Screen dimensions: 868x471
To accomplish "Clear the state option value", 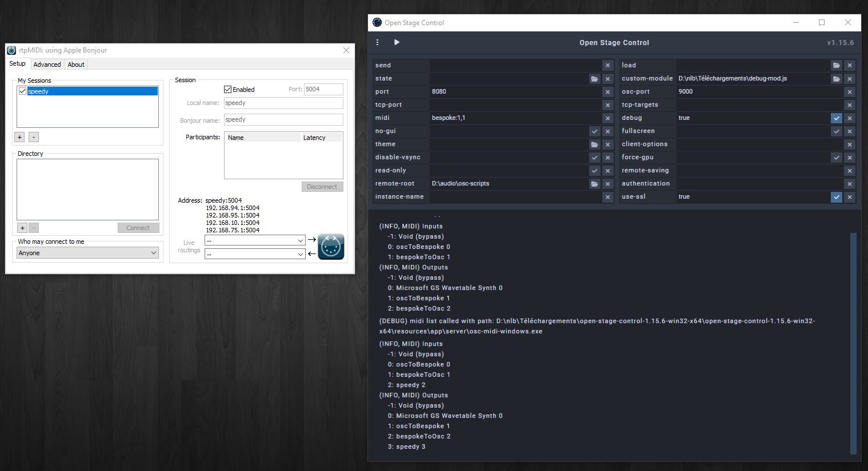I will (608, 79).
